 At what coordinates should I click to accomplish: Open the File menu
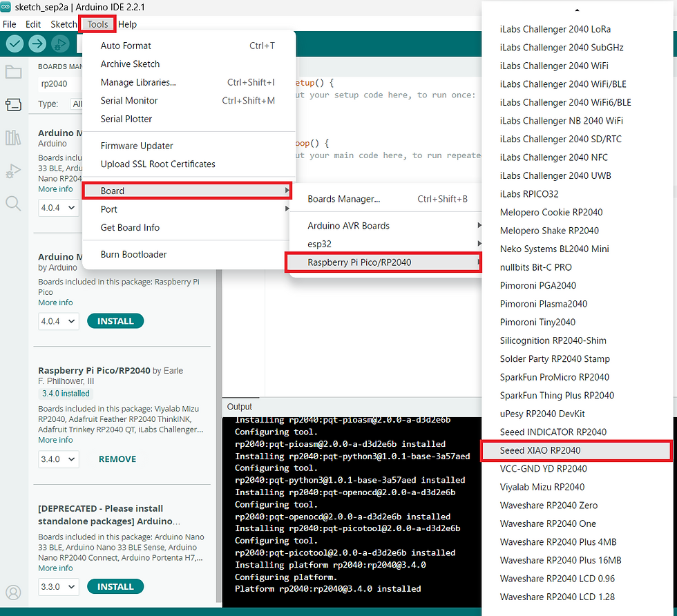pyautogui.click(x=9, y=24)
